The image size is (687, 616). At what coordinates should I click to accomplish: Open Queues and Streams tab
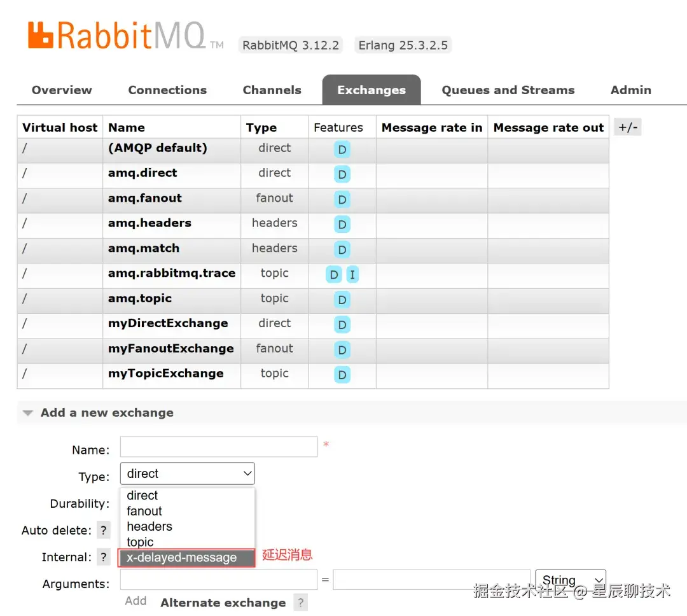508,90
